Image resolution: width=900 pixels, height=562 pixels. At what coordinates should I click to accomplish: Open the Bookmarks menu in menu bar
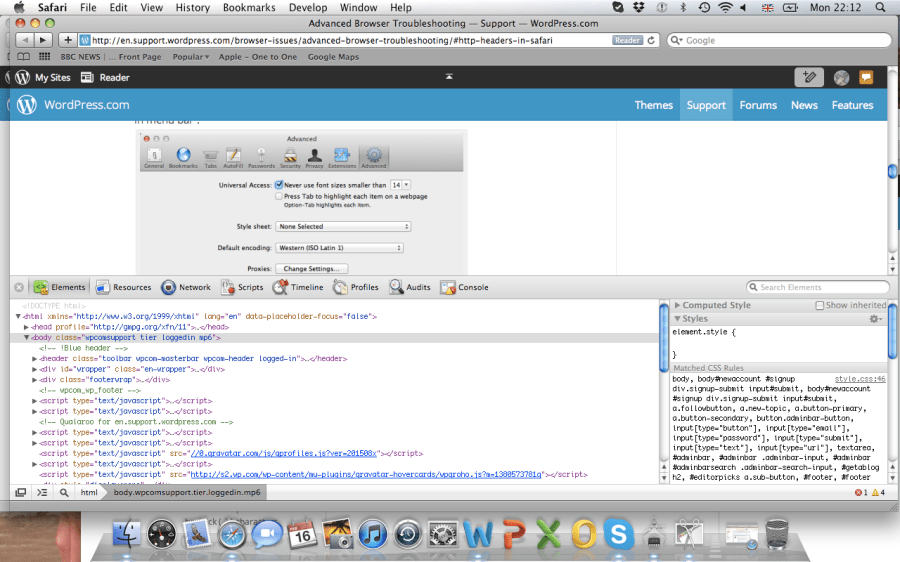coord(249,8)
